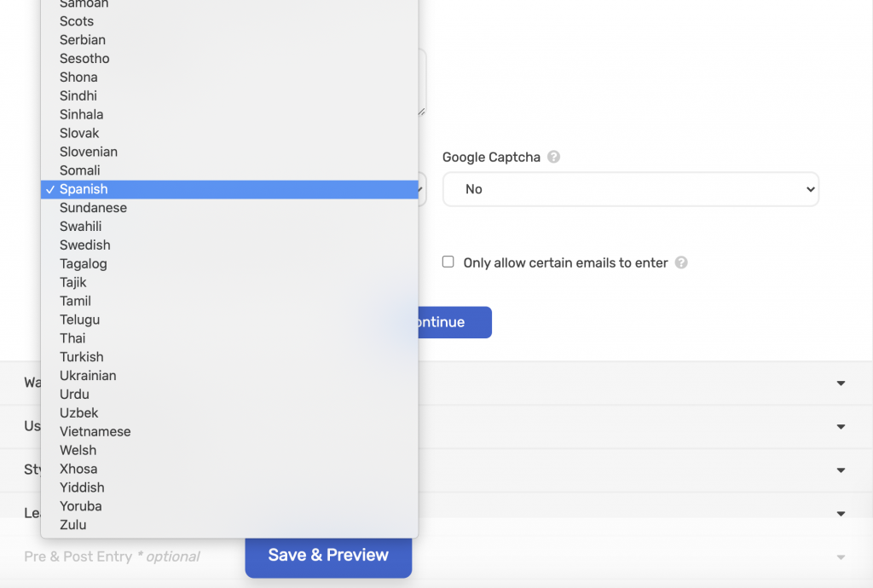Viewport: 873px width, 588px height.
Task: Pick Vietnamese from the language options
Action: tap(95, 432)
